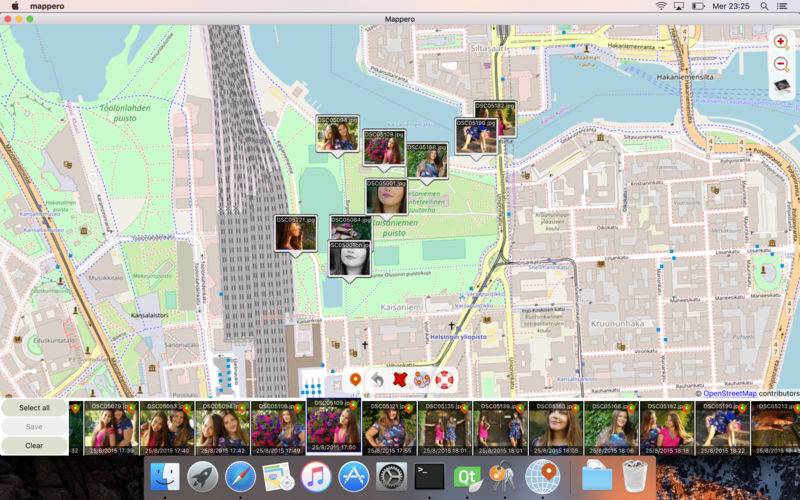Click the zoom out magnifier on the map
This screenshot has height=500, width=800.
coord(781,64)
